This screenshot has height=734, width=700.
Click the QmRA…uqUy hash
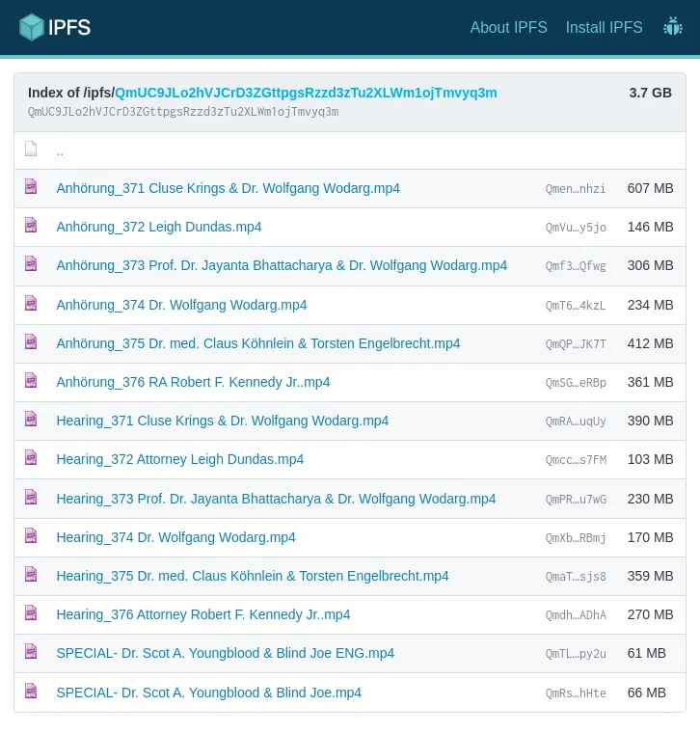(576, 421)
